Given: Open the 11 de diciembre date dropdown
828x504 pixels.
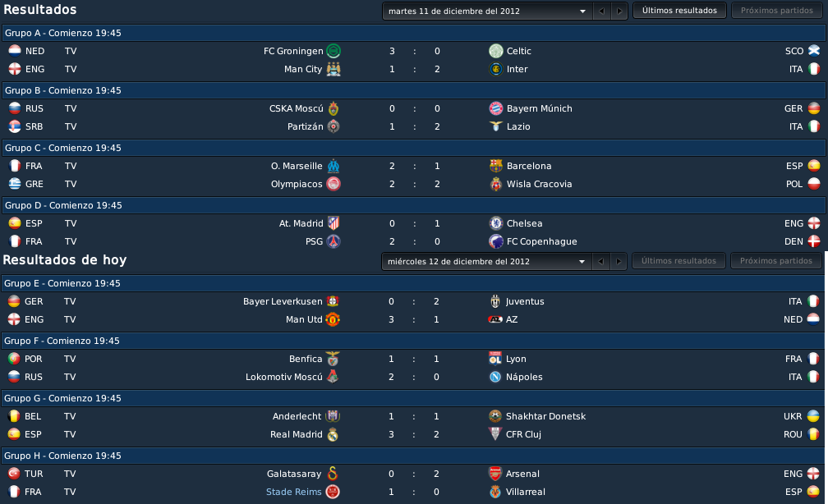Looking at the screenshot, I should coord(485,11).
